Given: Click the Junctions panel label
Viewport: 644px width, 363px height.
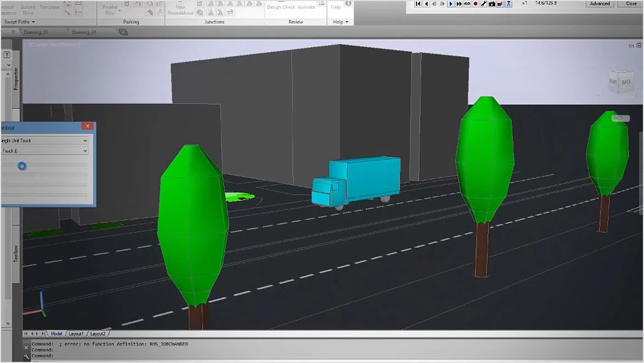Looking at the screenshot, I should point(214,22).
